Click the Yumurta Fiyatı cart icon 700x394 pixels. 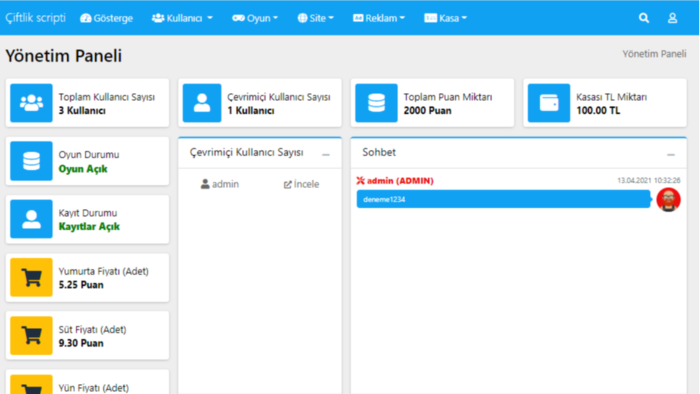pyautogui.click(x=31, y=278)
